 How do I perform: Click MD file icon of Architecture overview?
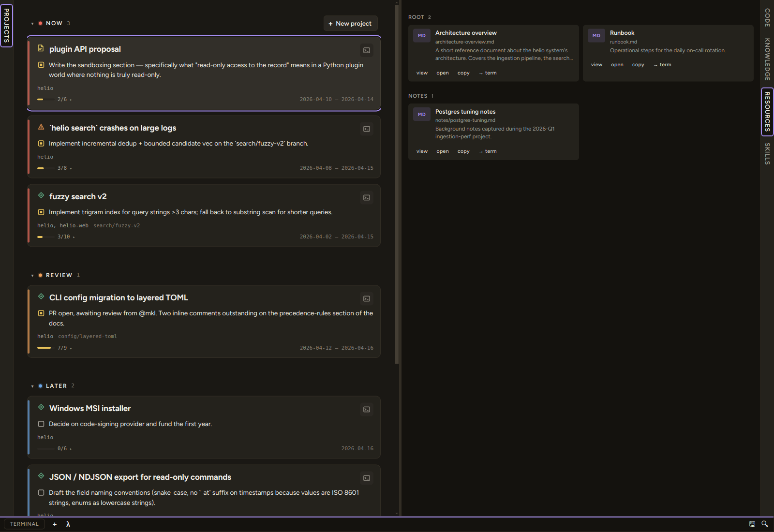(422, 36)
